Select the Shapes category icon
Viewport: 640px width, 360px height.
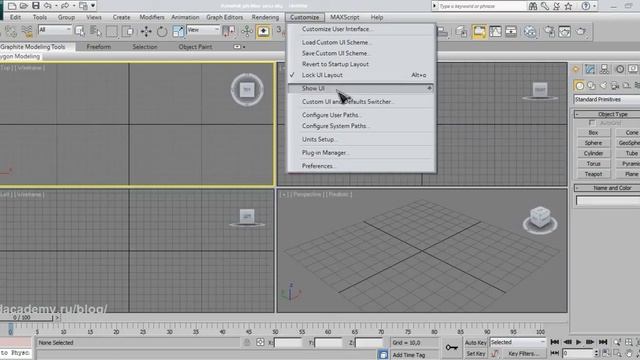[591, 86]
